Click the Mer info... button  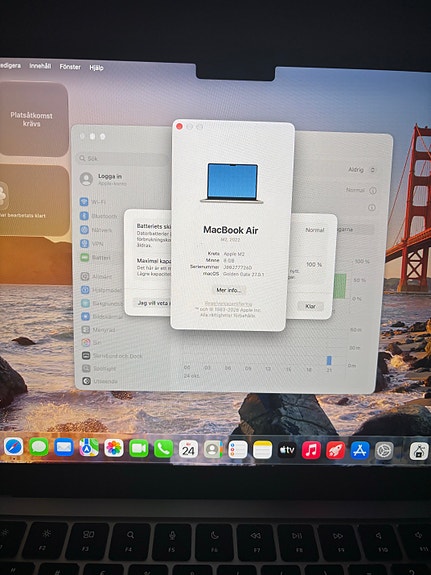[229, 290]
